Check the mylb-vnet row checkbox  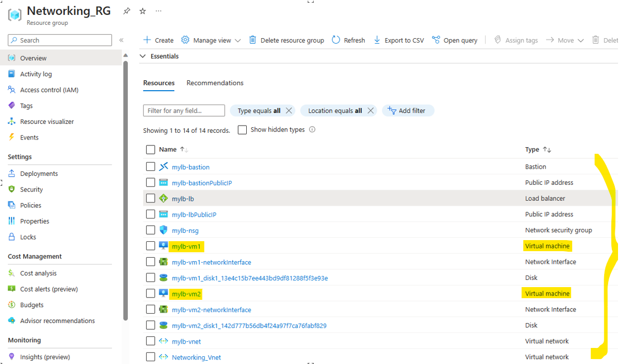[x=150, y=341]
